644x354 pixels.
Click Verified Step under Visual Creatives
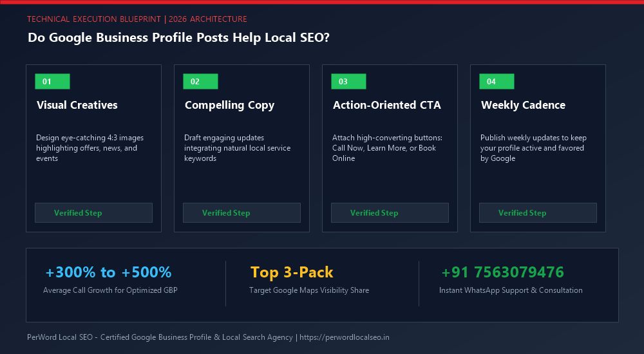click(93, 213)
